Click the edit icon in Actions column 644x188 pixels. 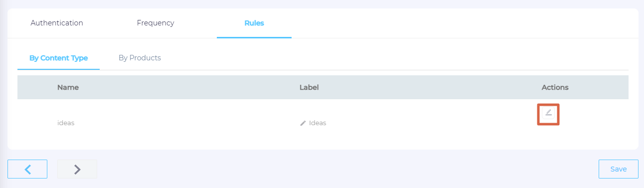[x=548, y=113]
